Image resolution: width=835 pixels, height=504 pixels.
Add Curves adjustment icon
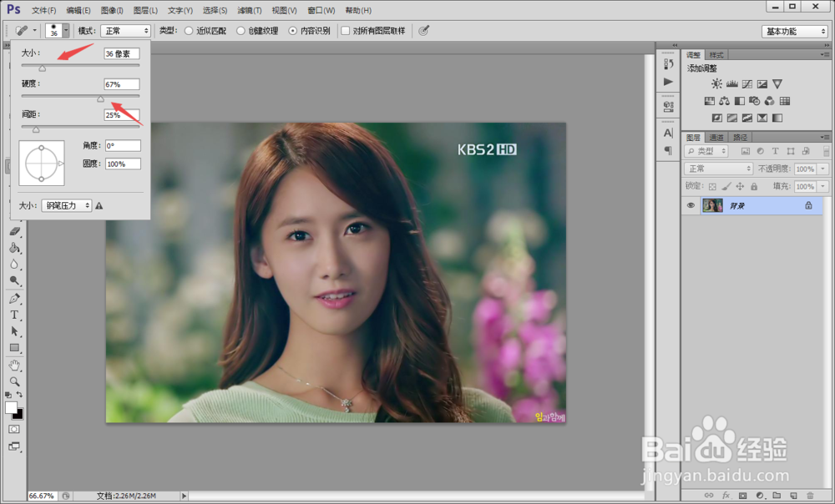click(747, 83)
